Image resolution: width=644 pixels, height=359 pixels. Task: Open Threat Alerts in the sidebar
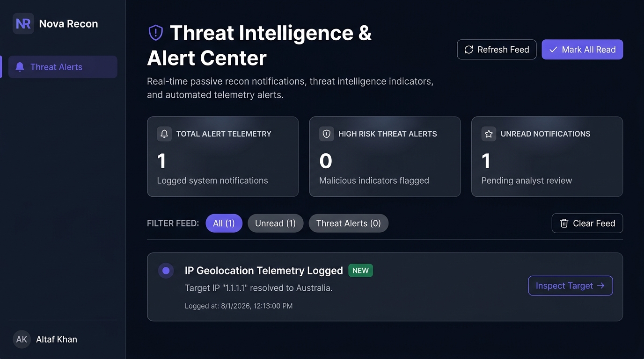tap(63, 67)
